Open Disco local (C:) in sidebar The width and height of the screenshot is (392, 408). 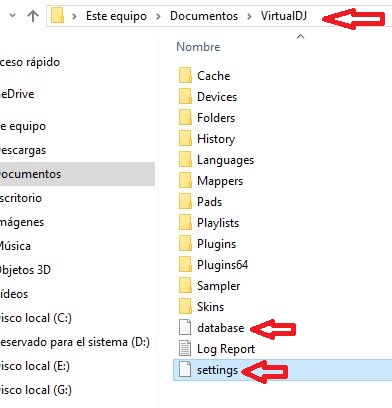(35, 318)
